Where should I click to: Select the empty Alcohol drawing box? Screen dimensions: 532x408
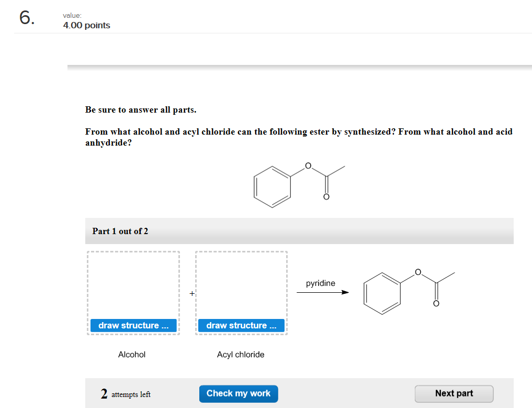pyautogui.click(x=133, y=285)
